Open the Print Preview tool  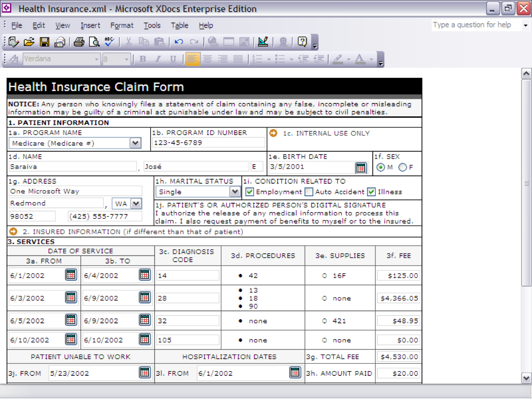click(x=94, y=41)
